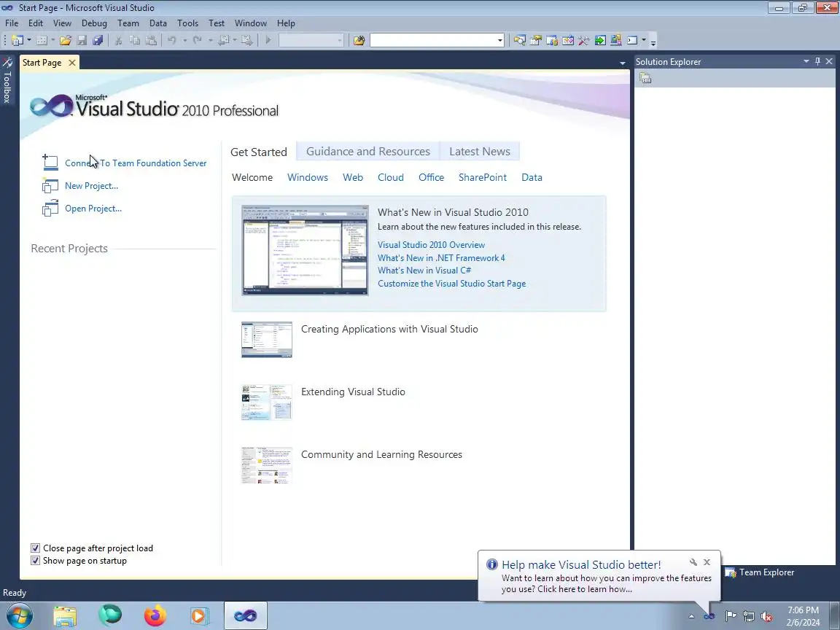Click the Command Window toolbar icon

coord(632,40)
